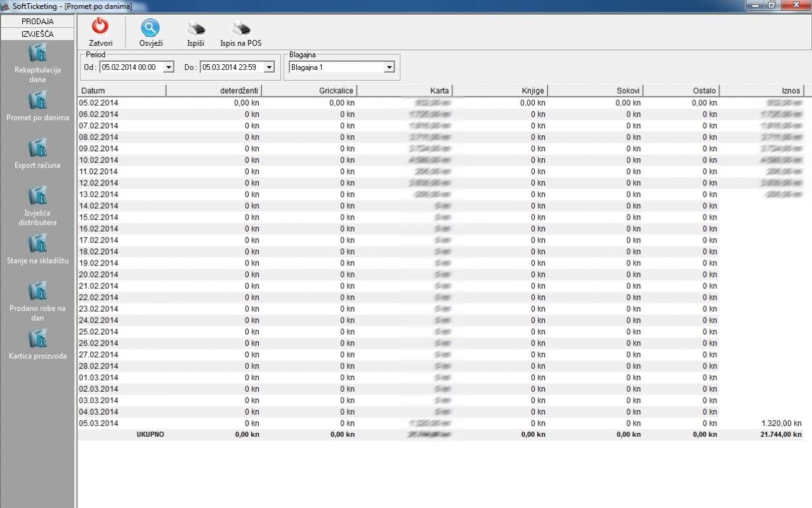Click the Iznos column header
This screenshot has width=812, height=508.
coord(761,91)
